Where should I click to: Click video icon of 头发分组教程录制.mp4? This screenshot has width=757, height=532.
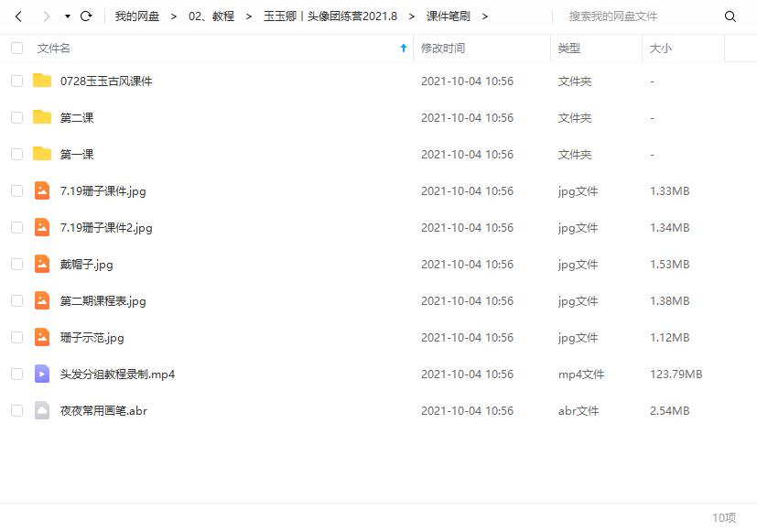42,375
